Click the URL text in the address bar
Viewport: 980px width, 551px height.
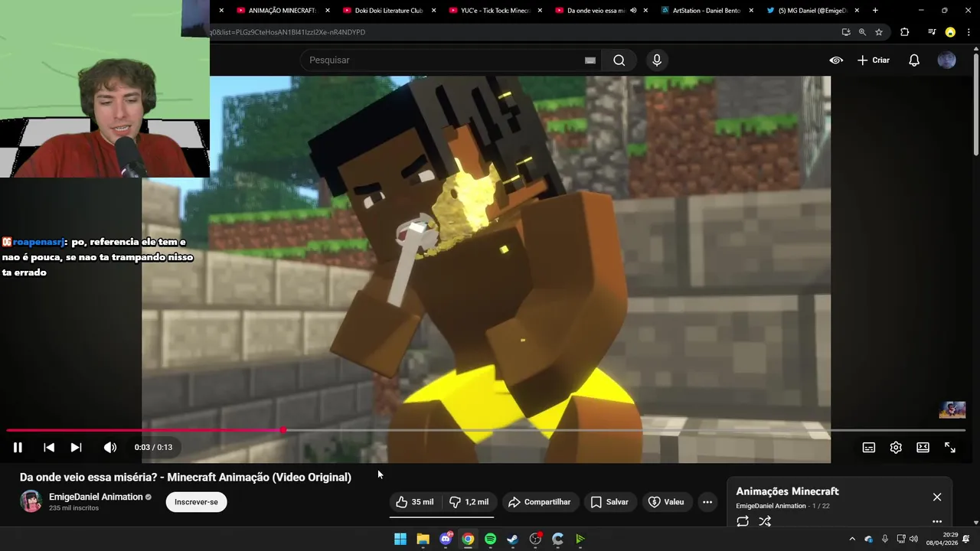(288, 32)
